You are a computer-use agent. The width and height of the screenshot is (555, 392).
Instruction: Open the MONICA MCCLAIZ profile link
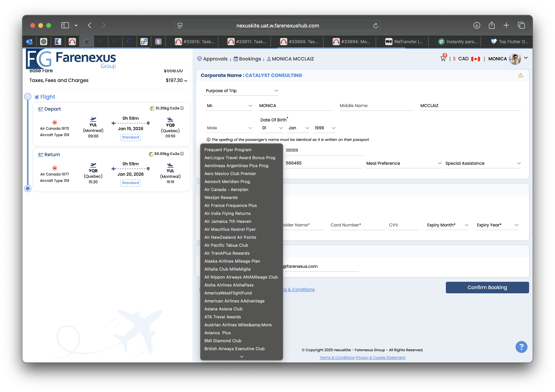[290, 59]
